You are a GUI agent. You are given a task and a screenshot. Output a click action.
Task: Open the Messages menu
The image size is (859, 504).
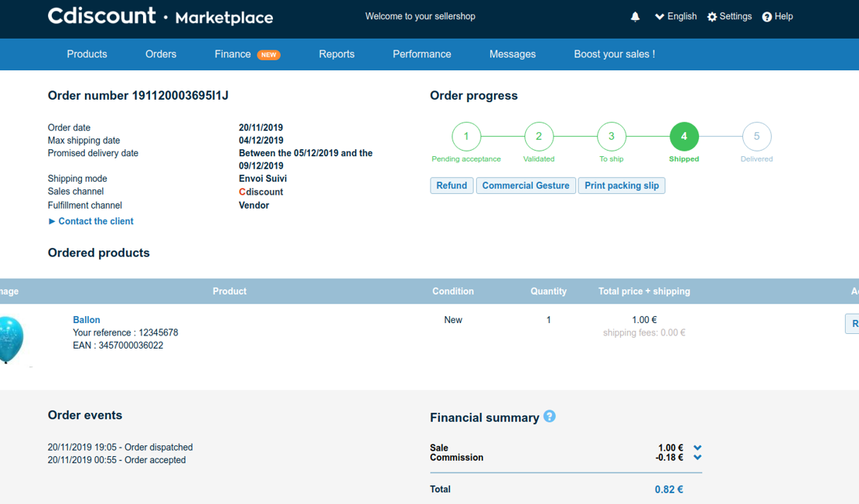pos(513,54)
